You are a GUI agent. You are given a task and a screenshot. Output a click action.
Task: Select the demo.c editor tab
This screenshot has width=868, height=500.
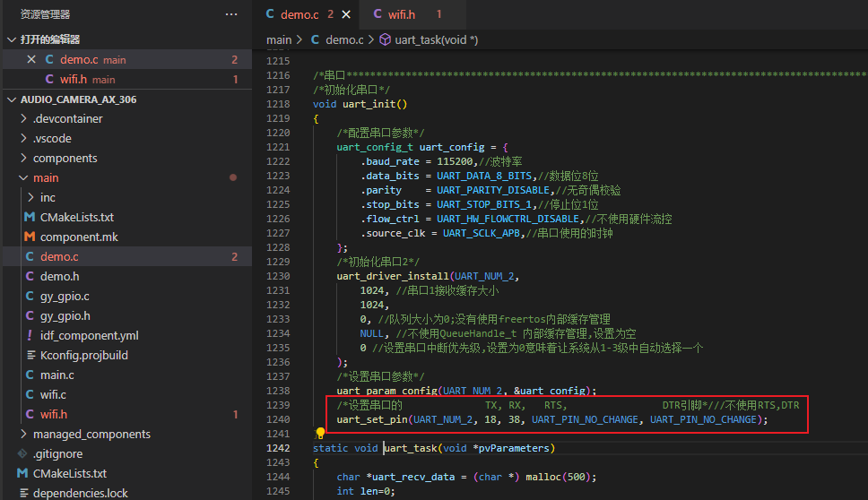pyautogui.click(x=299, y=14)
